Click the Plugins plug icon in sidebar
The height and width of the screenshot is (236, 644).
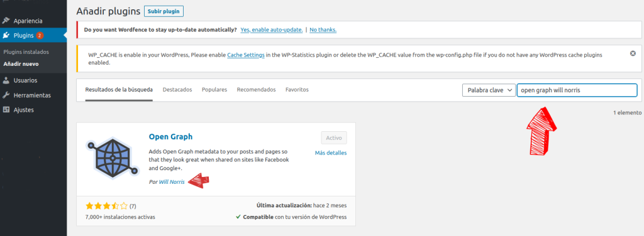coord(6,35)
